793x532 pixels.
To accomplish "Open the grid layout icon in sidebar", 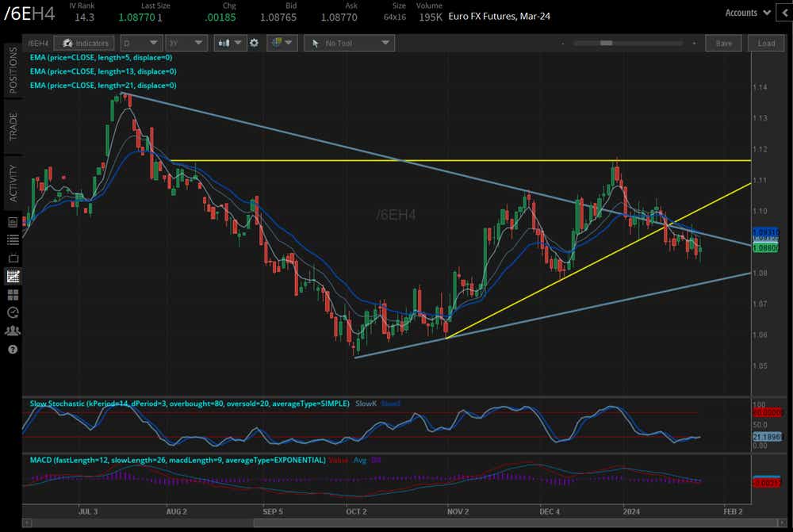I will click(x=12, y=294).
